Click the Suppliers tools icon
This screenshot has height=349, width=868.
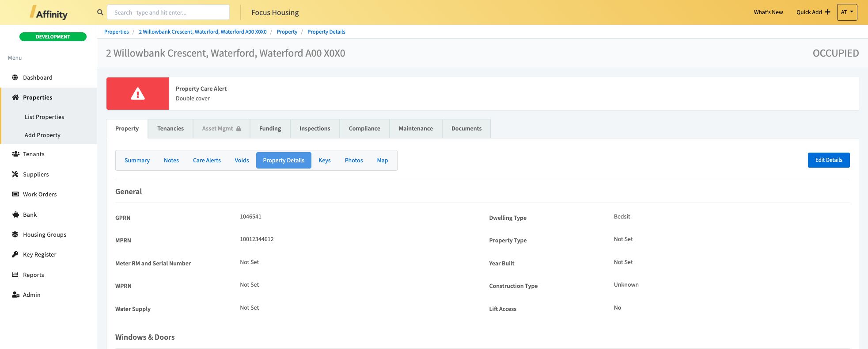pos(15,174)
